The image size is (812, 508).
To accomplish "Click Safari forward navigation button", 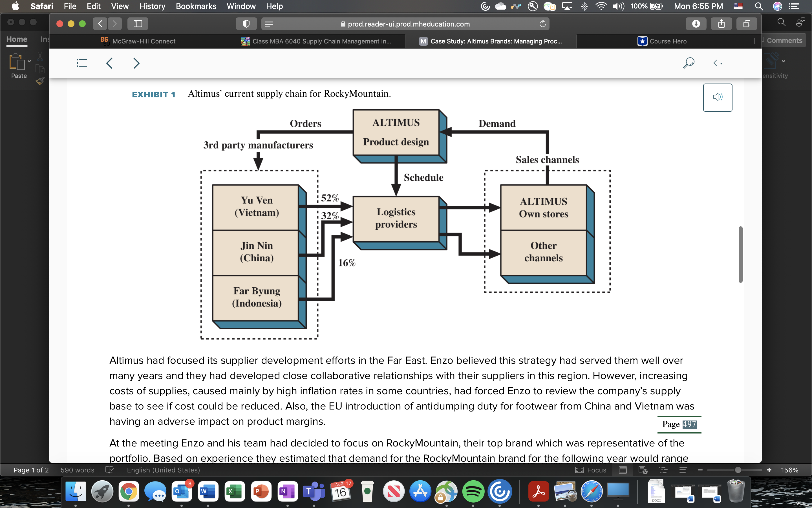I will tap(115, 23).
